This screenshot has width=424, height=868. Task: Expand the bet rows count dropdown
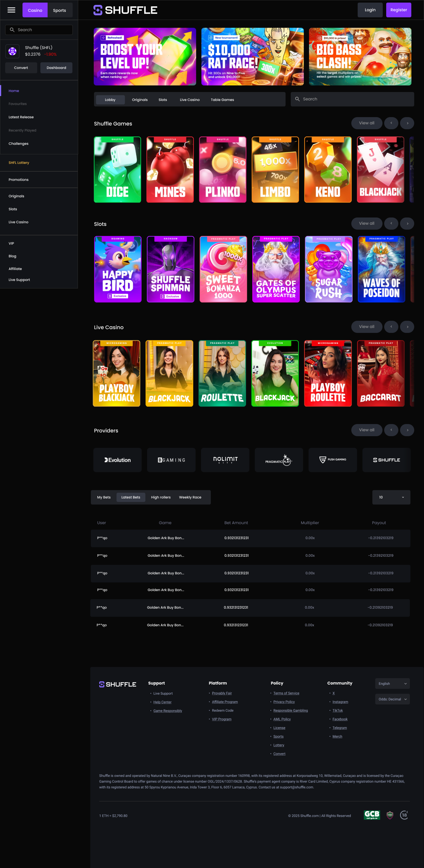391,497
